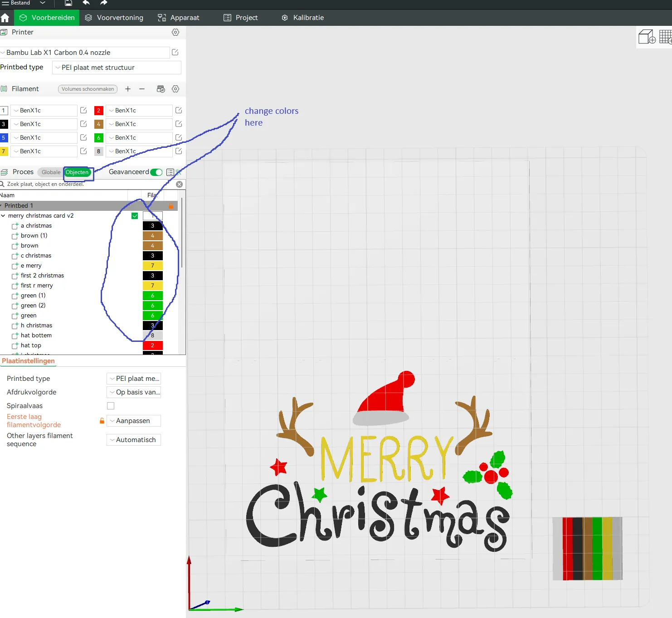Toggle the merry christmas card v2 checkbox

click(x=135, y=216)
